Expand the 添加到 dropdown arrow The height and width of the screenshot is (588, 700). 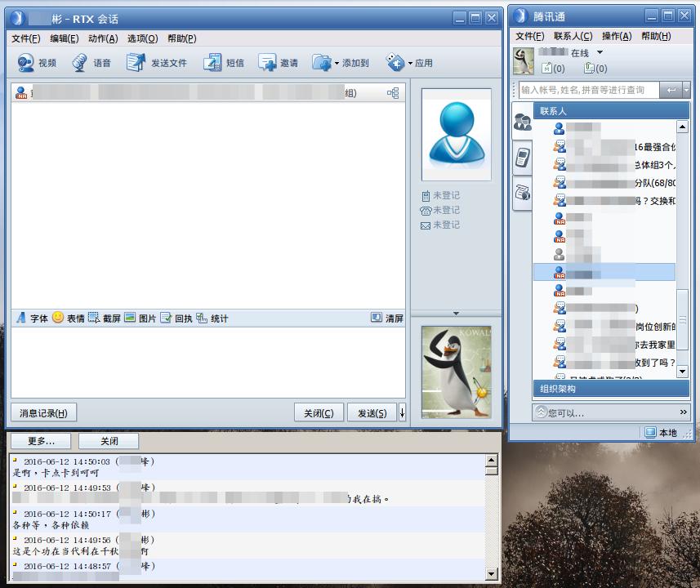[337, 64]
